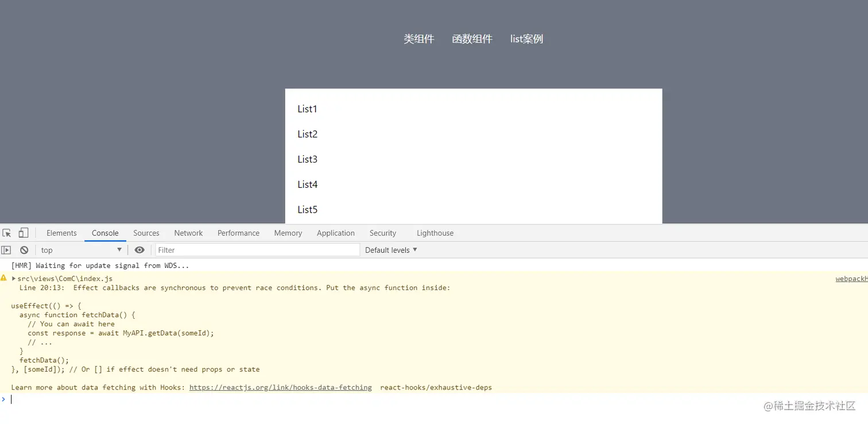The height and width of the screenshot is (424, 868).
Task: Go to the 函数组件 nav link
Action: tap(472, 39)
